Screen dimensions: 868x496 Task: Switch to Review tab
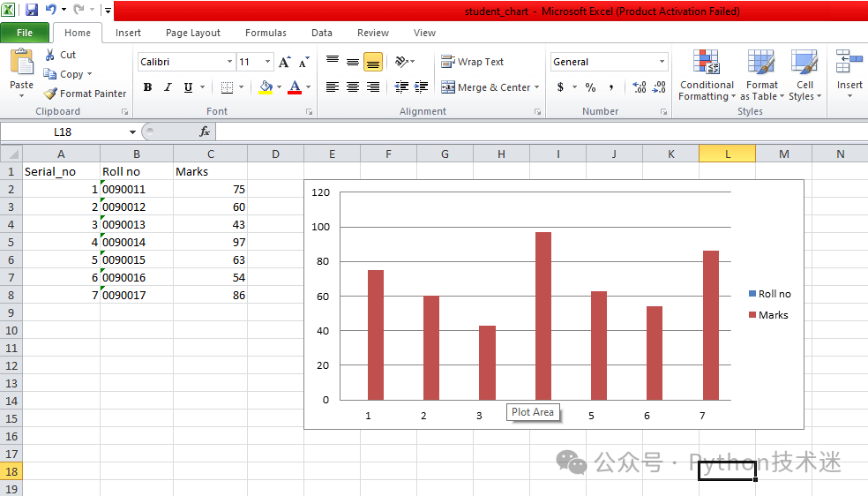coord(373,33)
